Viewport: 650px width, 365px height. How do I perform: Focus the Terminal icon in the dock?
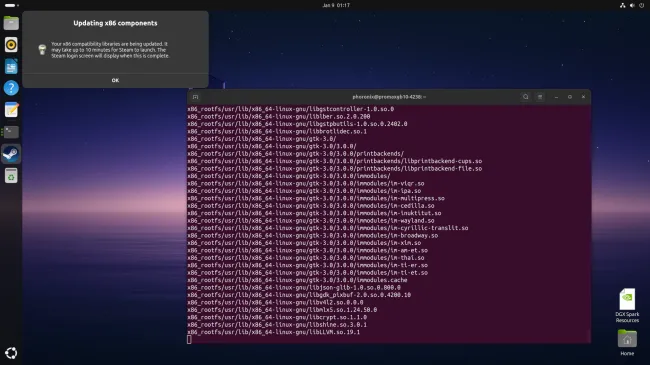[x=11, y=132]
